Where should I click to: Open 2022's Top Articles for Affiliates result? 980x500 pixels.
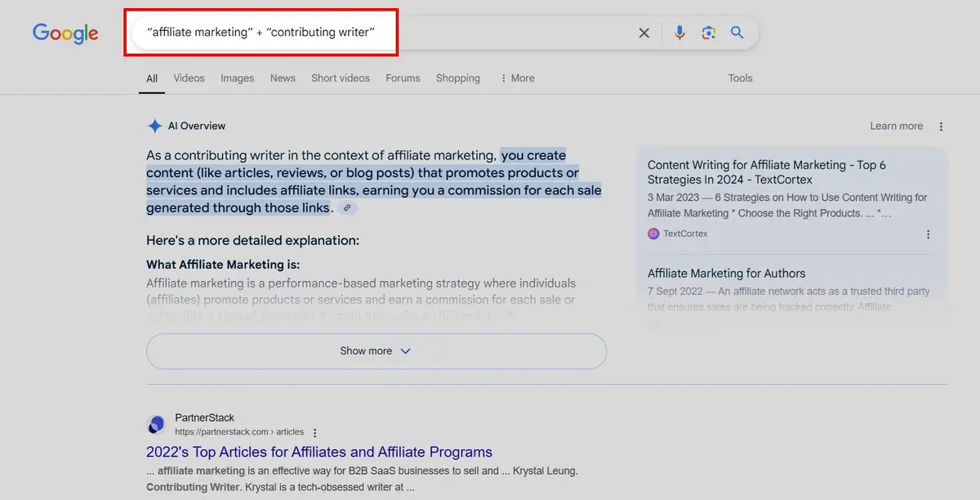[319, 452]
